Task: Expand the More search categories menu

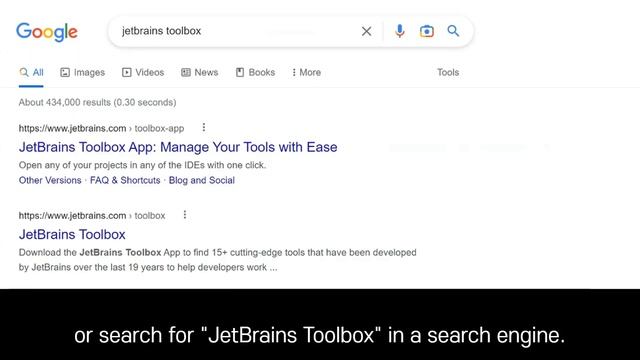Action: [x=307, y=73]
